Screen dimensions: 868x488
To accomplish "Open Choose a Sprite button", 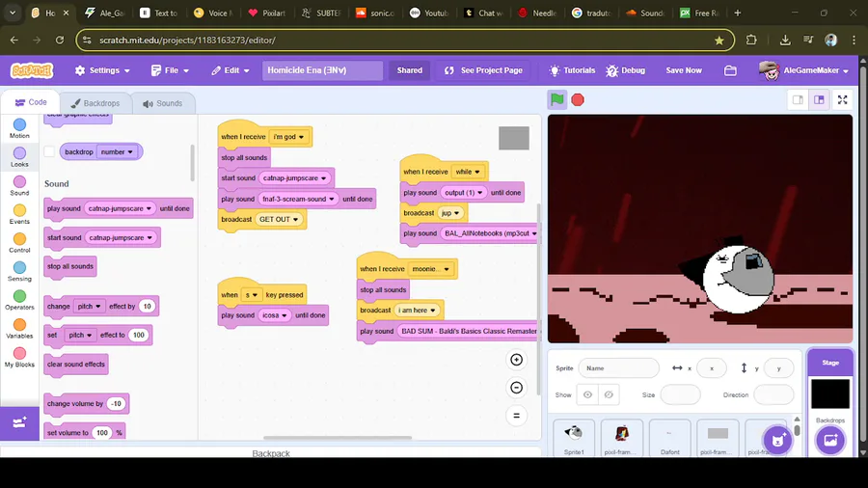I will click(x=777, y=441).
